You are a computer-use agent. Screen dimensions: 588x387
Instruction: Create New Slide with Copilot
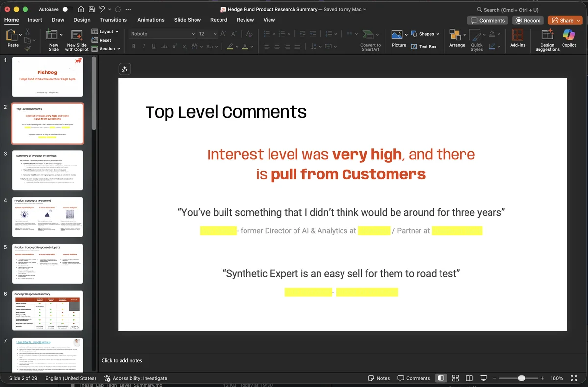(77, 40)
